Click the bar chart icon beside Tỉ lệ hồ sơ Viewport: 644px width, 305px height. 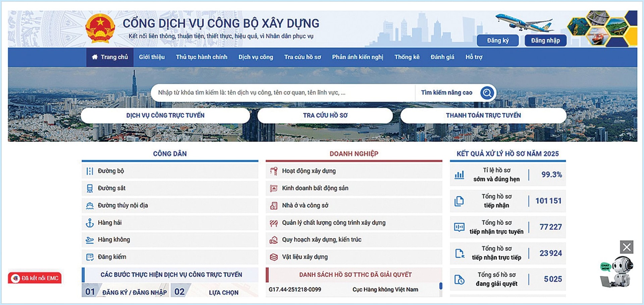click(x=460, y=175)
